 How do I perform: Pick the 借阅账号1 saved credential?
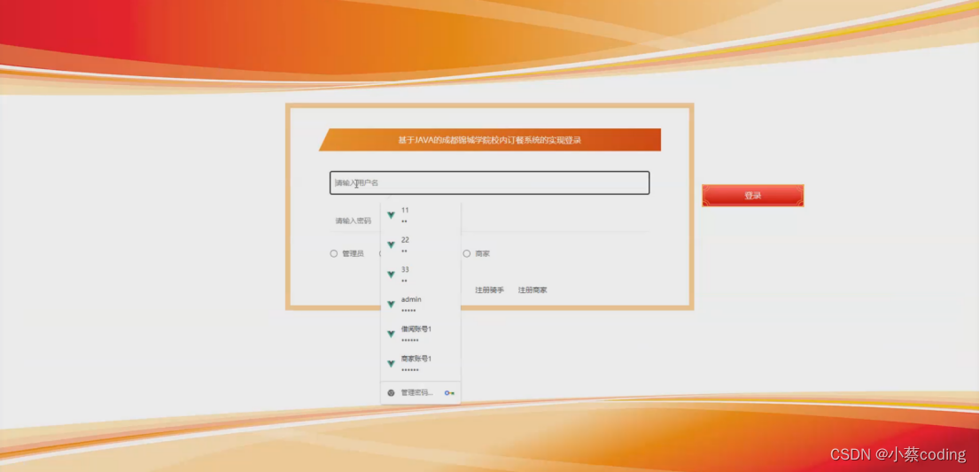[421, 334]
